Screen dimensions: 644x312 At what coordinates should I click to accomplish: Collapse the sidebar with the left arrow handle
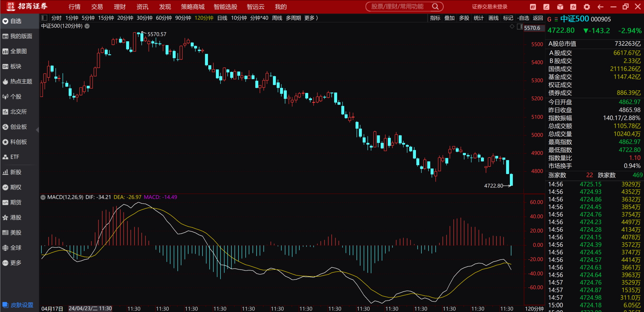click(x=38, y=130)
